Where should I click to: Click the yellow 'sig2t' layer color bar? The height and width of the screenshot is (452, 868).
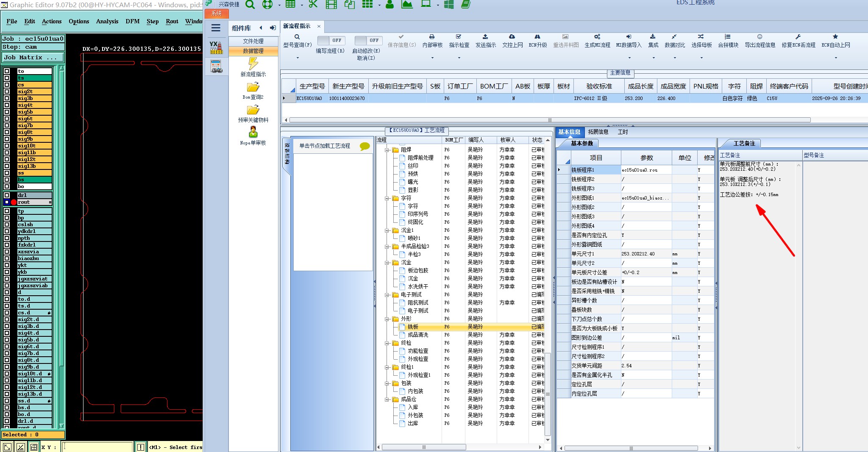(34, 92)
